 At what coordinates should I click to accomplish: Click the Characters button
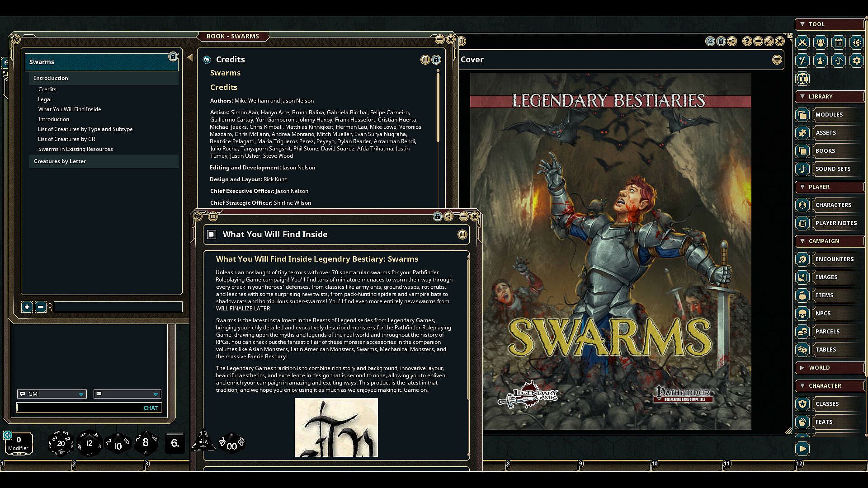(833, 205)
